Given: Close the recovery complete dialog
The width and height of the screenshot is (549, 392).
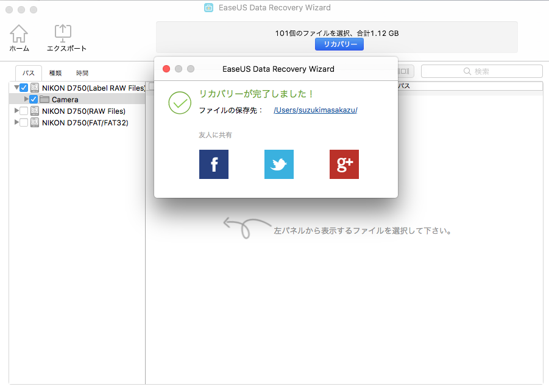Looking at the screenshot, I should (x=166, y=69).
